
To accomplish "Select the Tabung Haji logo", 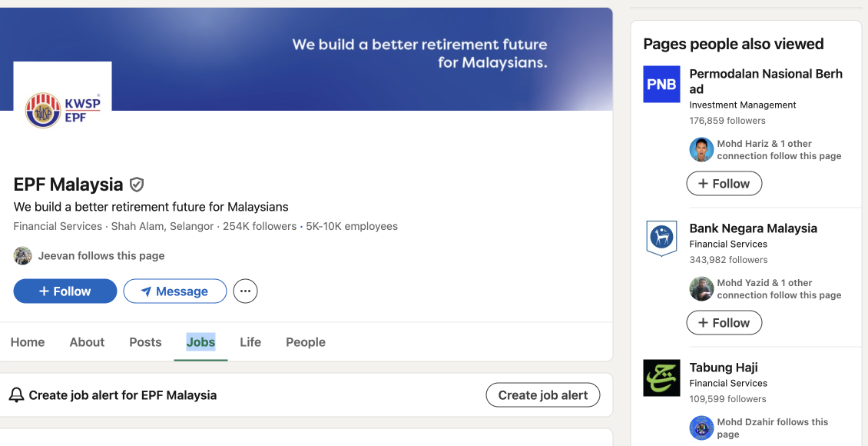I will (661, 378).
